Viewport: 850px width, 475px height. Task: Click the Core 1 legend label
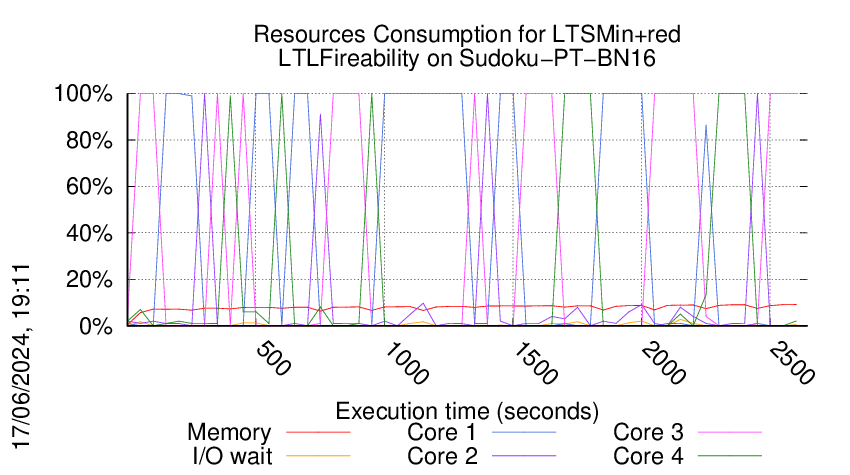coord(441,432)
